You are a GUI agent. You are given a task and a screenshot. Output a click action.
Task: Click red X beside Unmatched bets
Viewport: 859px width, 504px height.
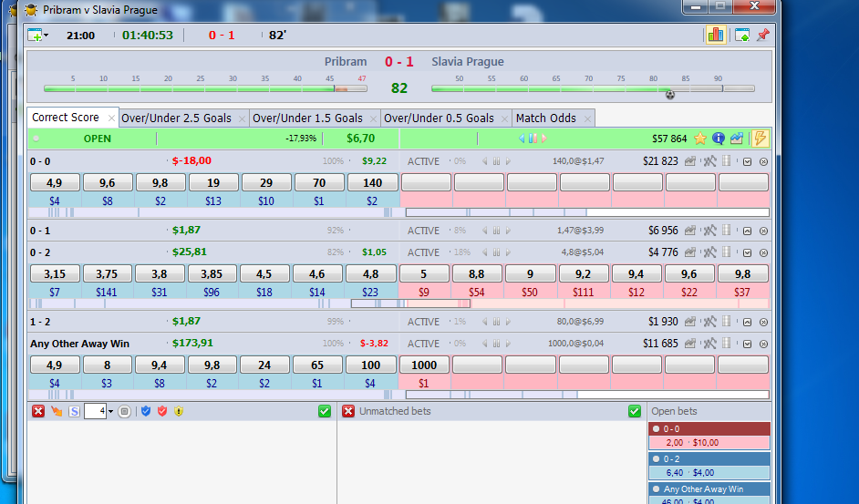[348, 411]
